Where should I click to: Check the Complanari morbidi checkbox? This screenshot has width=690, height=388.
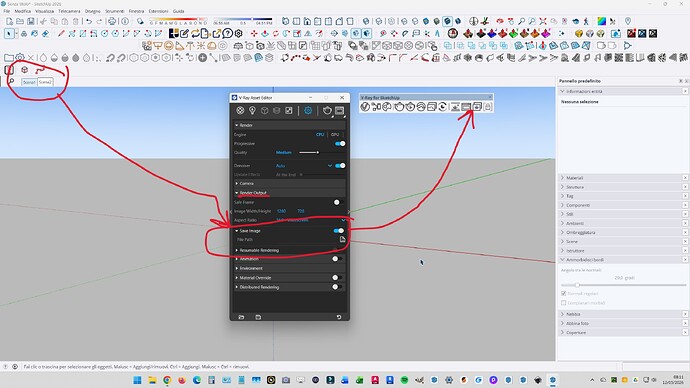564,303
